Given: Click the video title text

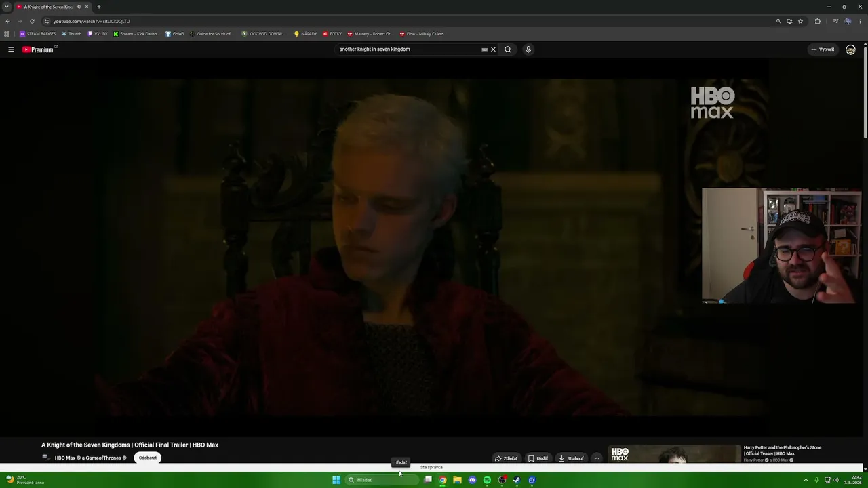Looking at the screenshot, I should coord(130,445).
